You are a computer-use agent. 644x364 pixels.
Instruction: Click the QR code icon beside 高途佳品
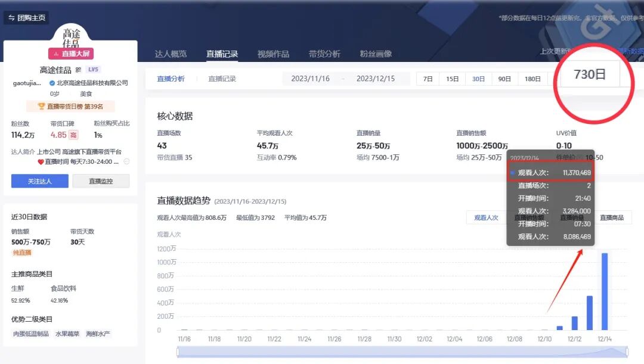(78, 70)
